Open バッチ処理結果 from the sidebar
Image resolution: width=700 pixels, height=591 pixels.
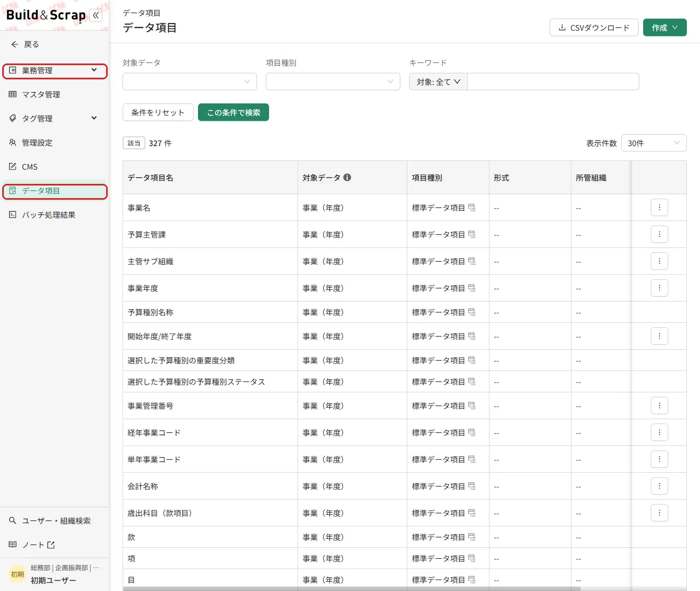tap(55, 215)
